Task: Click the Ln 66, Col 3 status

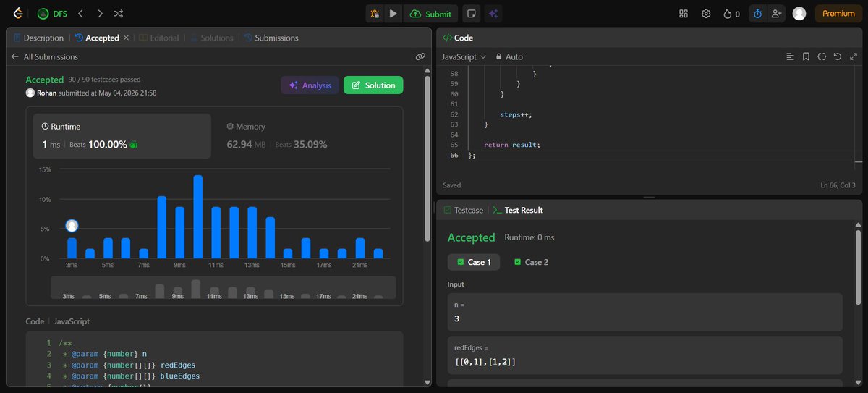Action: click(x=838, y=185)
